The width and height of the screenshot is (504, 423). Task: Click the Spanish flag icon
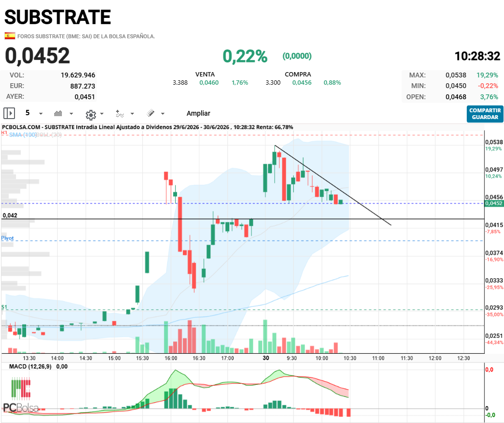click(10, 36)
